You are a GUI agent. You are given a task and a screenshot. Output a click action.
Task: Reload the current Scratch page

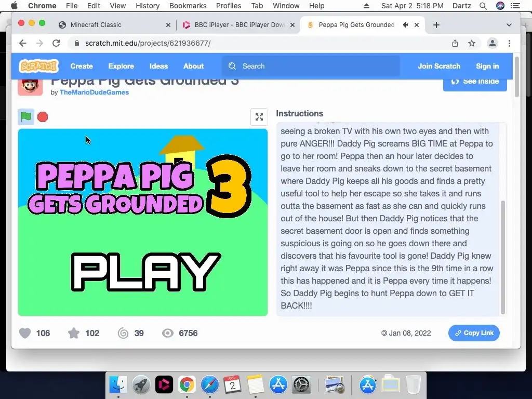[56, 43]
